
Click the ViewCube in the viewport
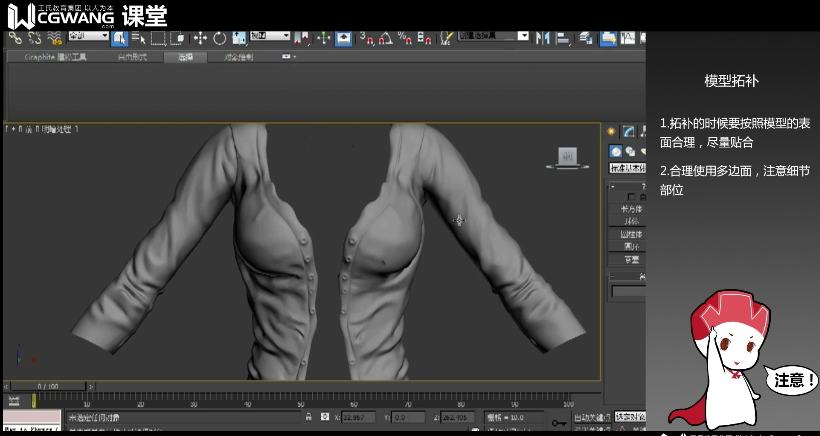click(568, 156)
